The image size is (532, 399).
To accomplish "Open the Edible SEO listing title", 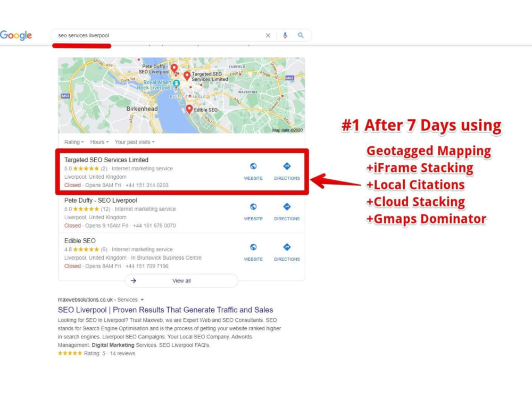I will coord(80,241).
